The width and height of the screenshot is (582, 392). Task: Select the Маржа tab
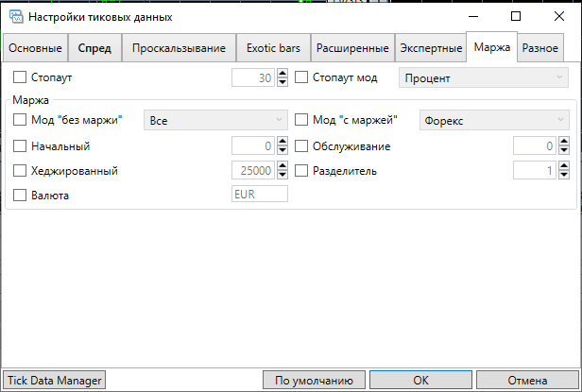[x=492, y=47]
